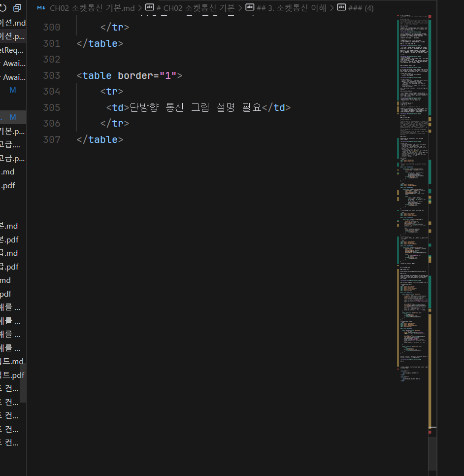Screen dimensions: 464x476
Task: Click line number 305 in the gutter
Action: (x=52, y=107)
